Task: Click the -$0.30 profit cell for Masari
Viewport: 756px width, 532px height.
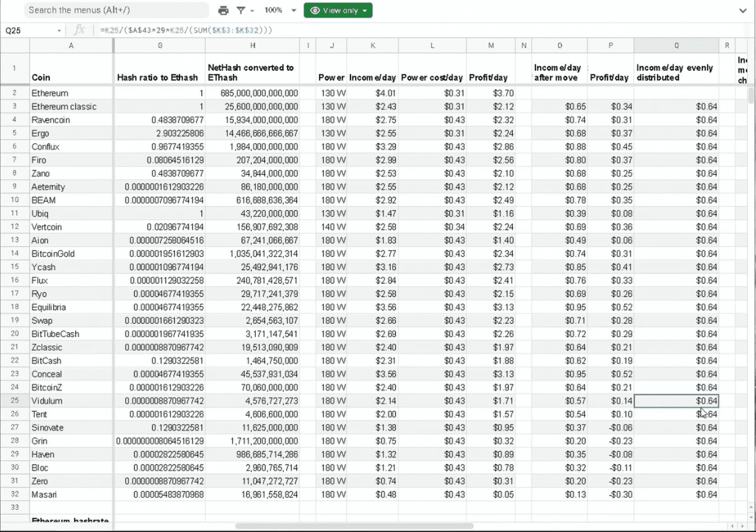Action: [x=610, y=494]
